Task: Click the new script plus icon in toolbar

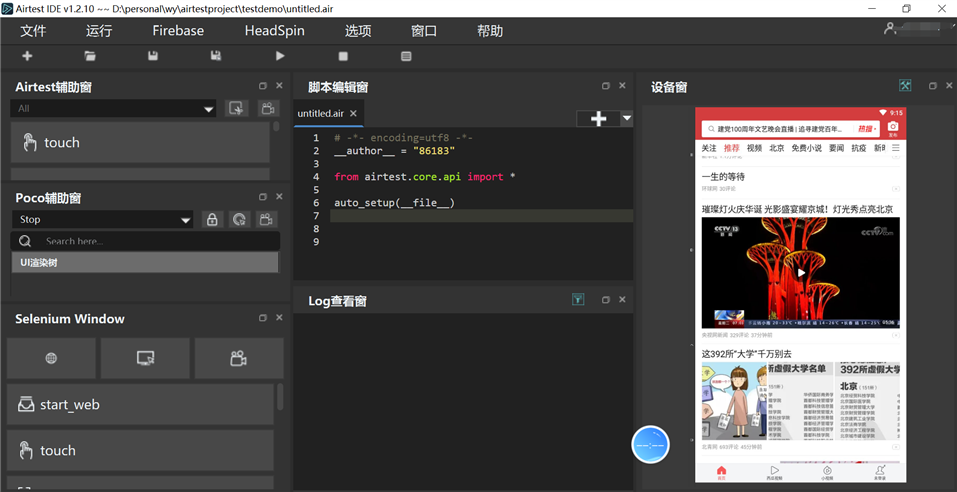Action: [27, 56]
